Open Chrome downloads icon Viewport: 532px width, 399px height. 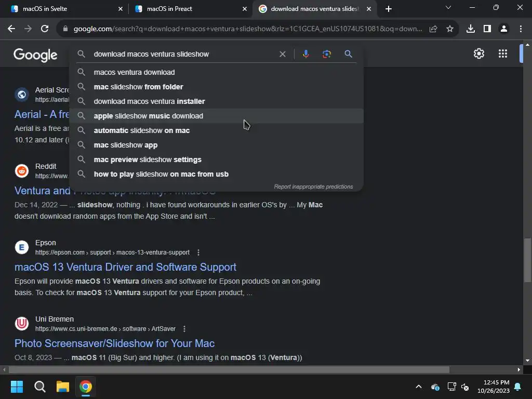(x=471, y=29)
